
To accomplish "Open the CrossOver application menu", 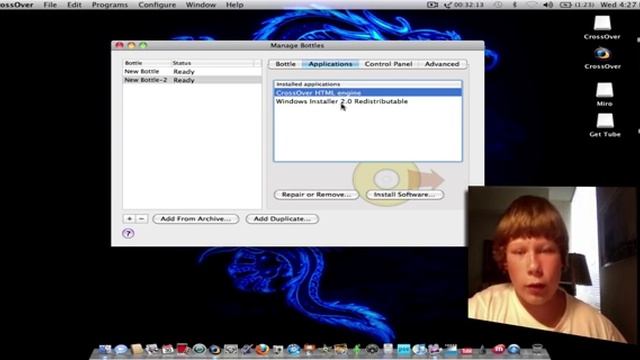I will tap(16, 5).
